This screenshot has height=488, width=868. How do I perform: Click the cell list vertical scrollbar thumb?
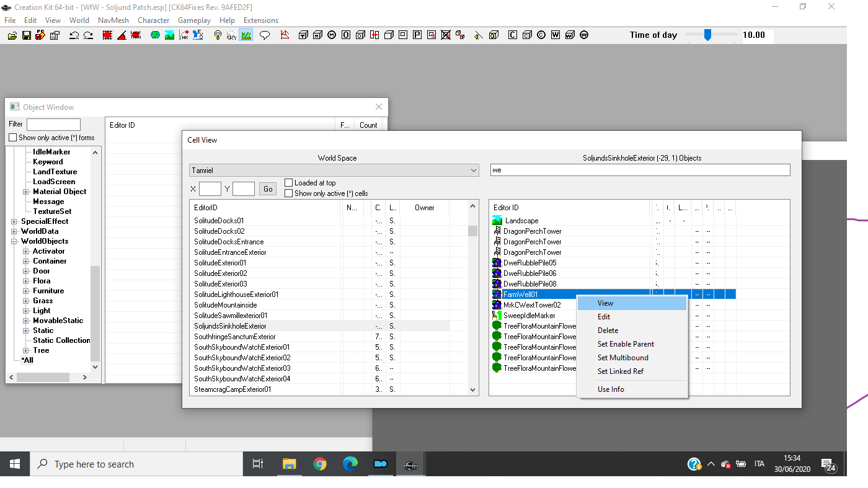(x=472, y=231)
